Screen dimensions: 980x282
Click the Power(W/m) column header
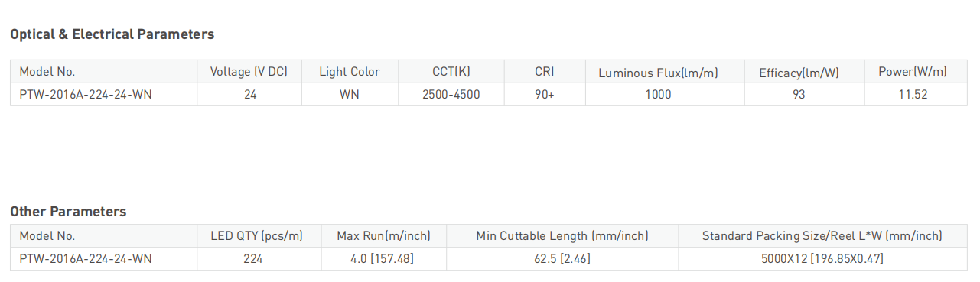pos(913,72)
